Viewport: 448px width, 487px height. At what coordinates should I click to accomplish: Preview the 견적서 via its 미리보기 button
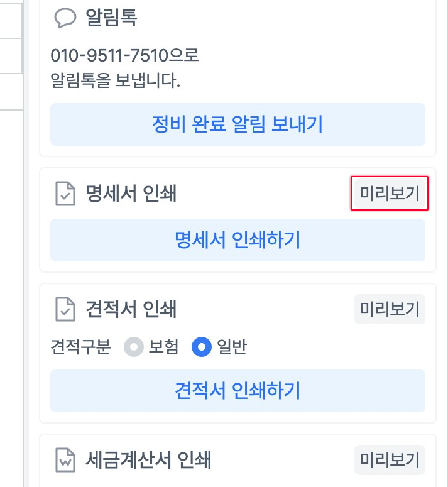(390, 309)
